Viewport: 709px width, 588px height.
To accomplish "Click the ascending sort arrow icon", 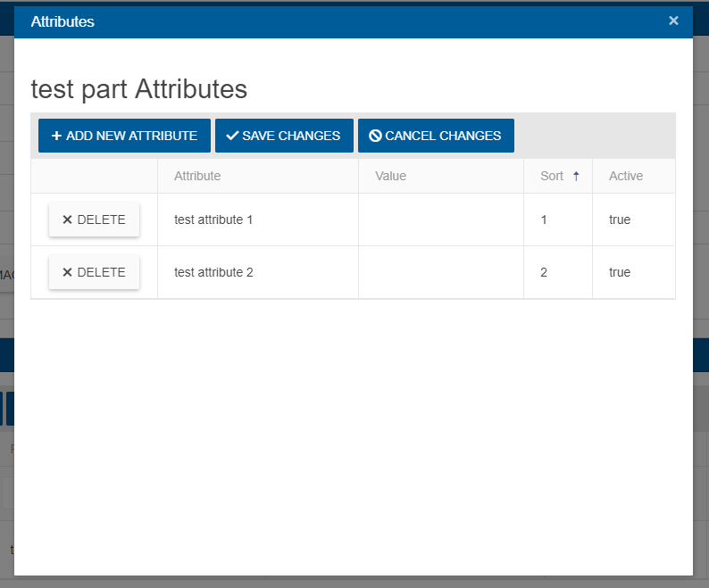I will click(576, 176).
